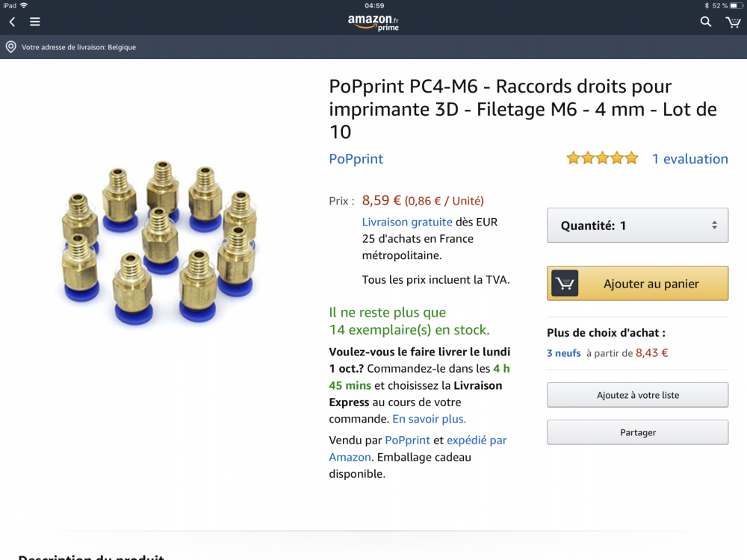Tap the cart icon on Ajouter au panier
The image size is (747, 560).
click(x=565, y=284)
